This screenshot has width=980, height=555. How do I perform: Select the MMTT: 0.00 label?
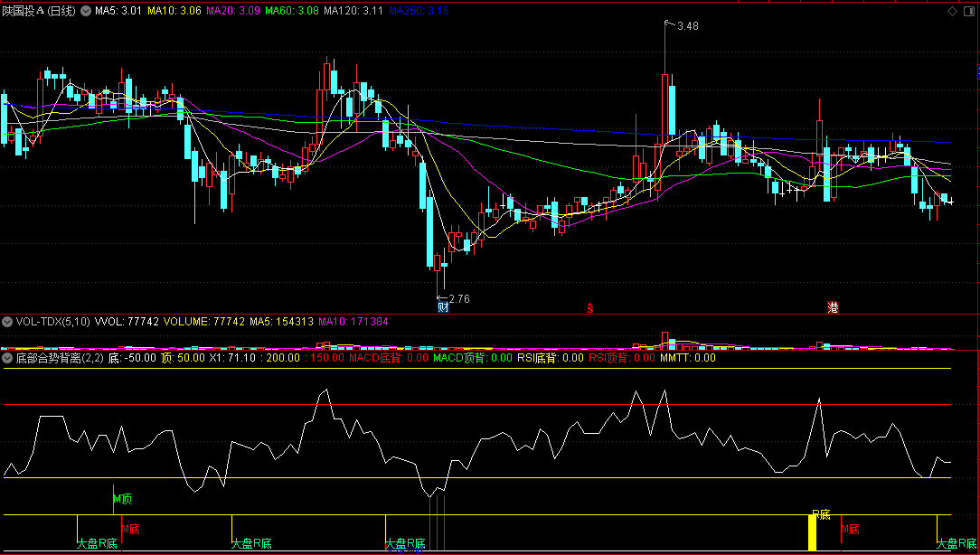pyautogui.click(x=687, y=358)
